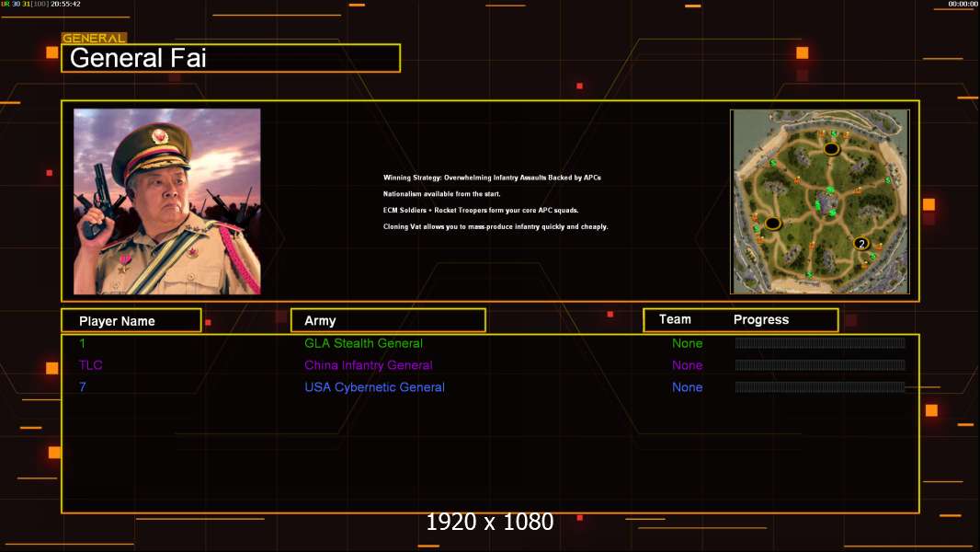This screenshot has width=980, height=552.
Task: Click the purple None team value
Action: [x=687, y=365]
